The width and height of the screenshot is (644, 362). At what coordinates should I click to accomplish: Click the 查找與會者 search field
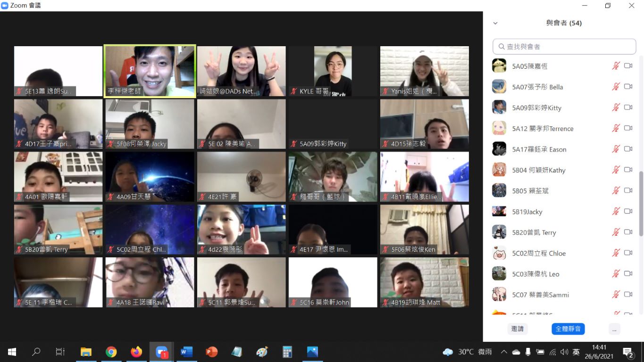pyautogui.click(x=564, y=47)
